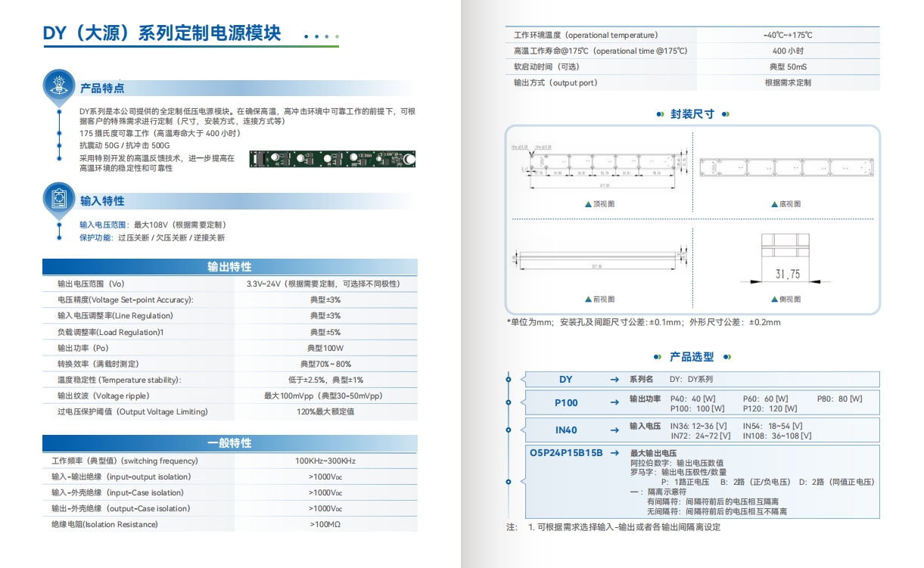Open the 底视图 bottom view drawing
The width and height of the screenshot is (924, 568).
(x=789, y=166)
